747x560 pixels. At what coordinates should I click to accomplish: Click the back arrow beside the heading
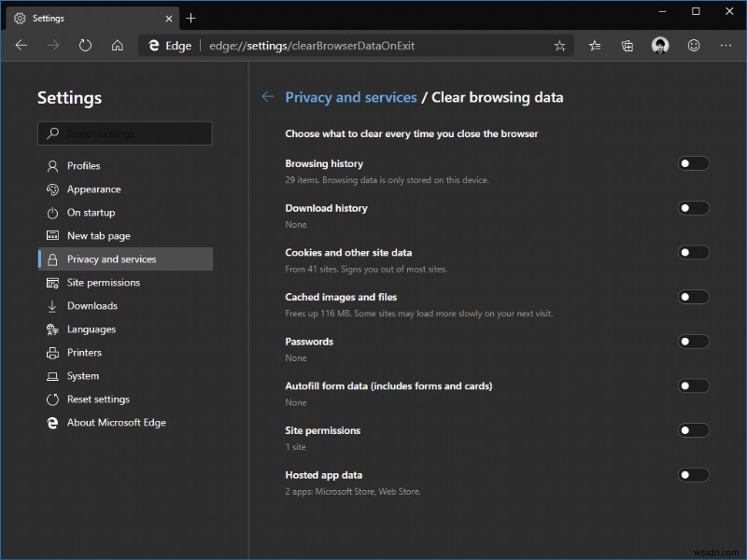point(267,96)
